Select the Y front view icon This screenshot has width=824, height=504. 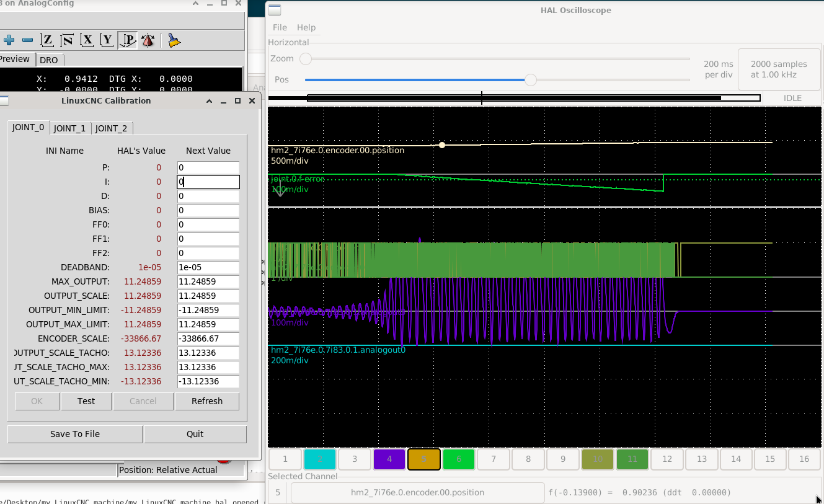[107, 40]
